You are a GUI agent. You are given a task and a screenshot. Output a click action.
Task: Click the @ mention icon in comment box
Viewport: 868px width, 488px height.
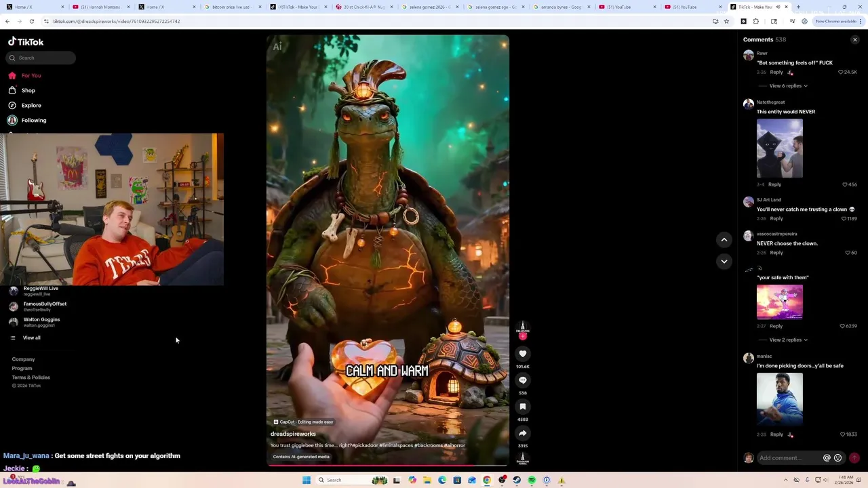point(827,458)
